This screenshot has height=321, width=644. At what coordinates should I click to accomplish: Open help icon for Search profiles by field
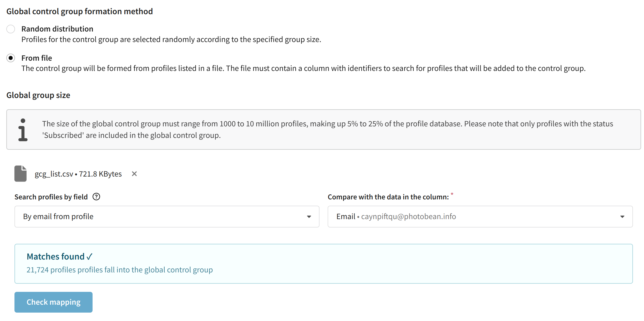(x=97, y=197)
